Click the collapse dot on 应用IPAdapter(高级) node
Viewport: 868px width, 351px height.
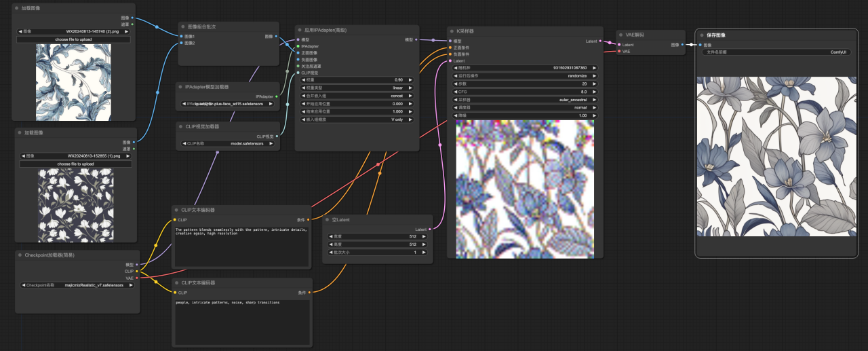[x=300, y=30]
